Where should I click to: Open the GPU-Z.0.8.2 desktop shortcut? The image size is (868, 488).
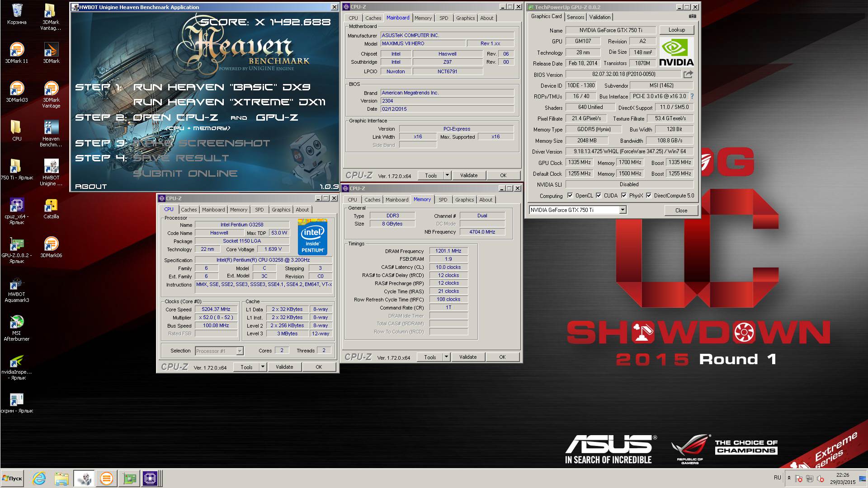coord(17,250)
